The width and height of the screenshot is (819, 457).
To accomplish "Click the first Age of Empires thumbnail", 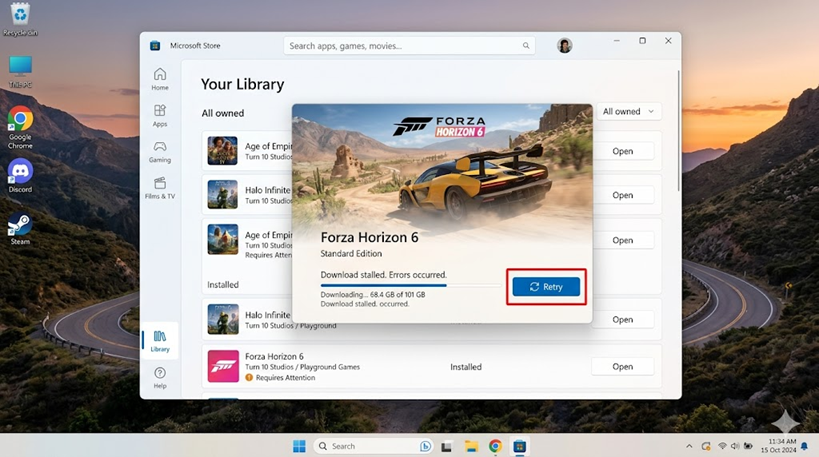I will (223, 150).
